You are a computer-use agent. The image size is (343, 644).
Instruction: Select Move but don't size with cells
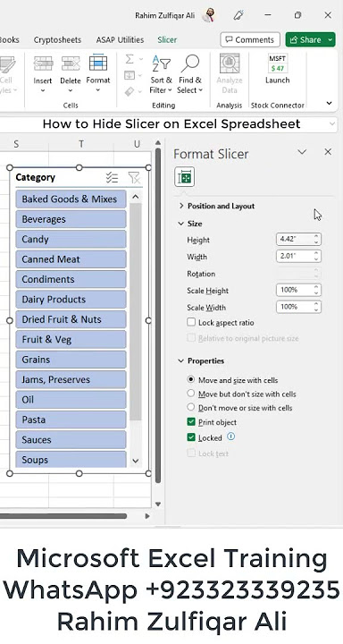(190, 394)
